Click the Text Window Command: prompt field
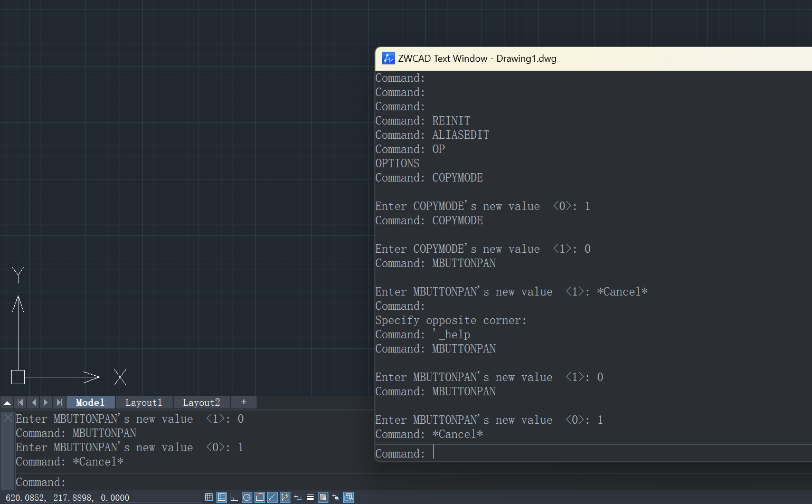812x504 pixels. coord(593,453)
